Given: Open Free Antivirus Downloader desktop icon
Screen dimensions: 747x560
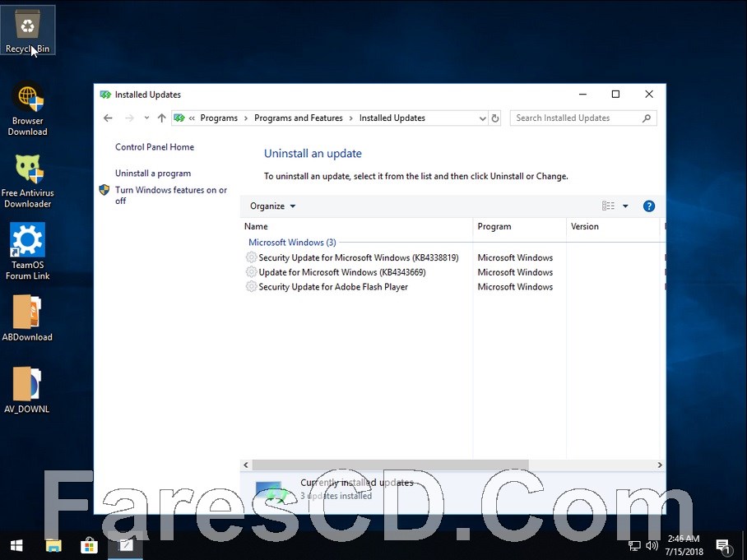Looking at the screenshot, I should coord(28,182).
